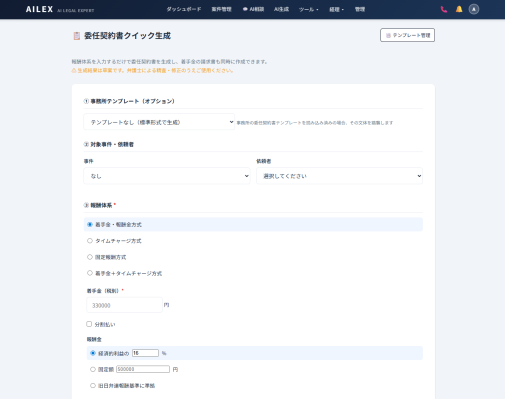Select 旧日弁連報酬基準に準拠 radio button

[93, 386]
